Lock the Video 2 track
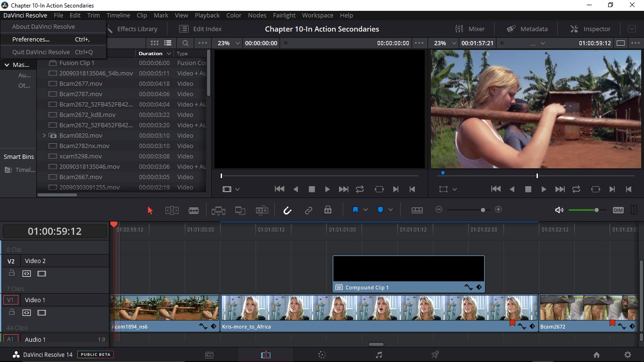 12,273
